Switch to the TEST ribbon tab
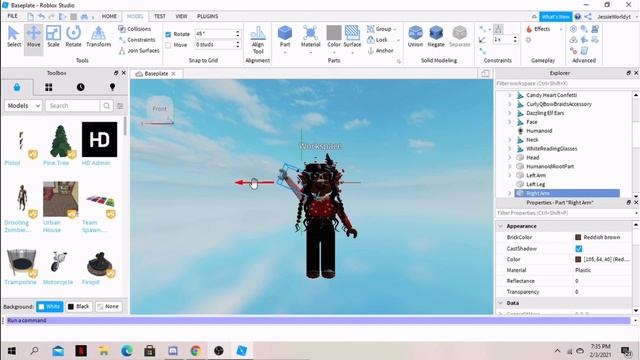 [x=160, y=16]
